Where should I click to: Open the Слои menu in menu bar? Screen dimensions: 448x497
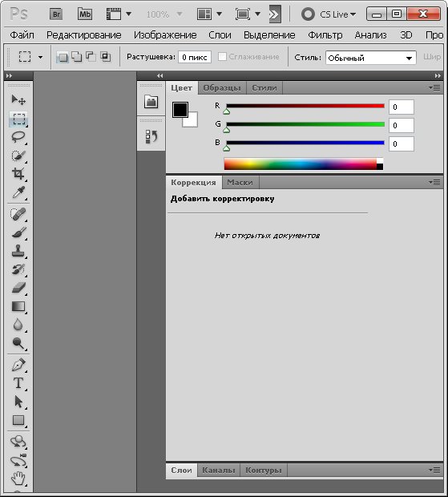pos(220,34)
